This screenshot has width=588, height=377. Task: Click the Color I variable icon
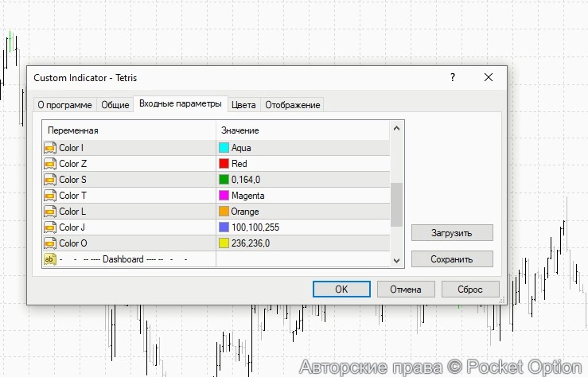(x=50, y=148)
